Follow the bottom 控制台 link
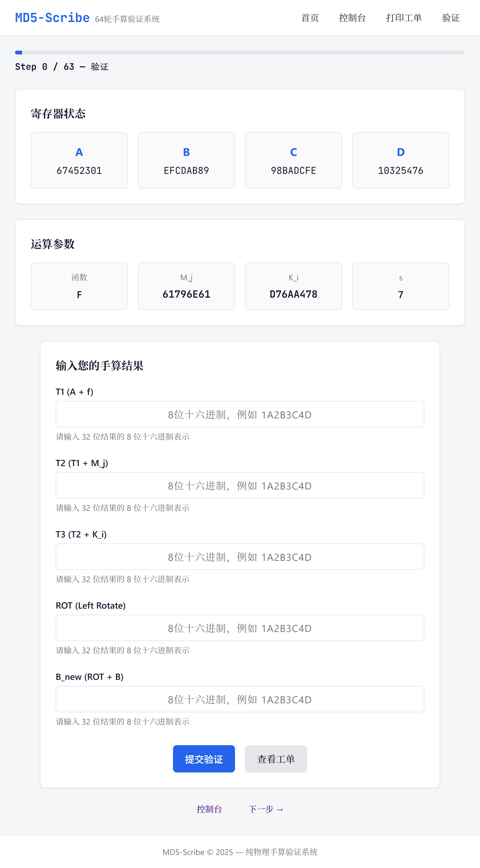The width and height of the screenshot is (480, 868). (x=209, y=809)
